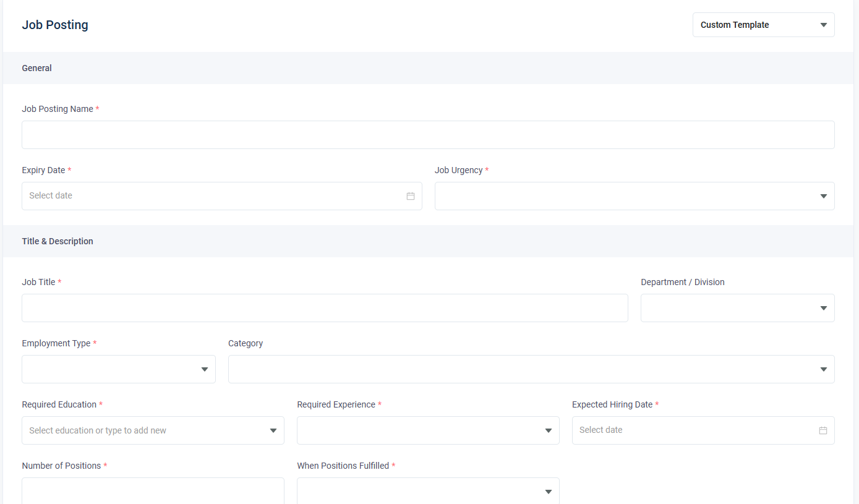Open the Custom Template dropdown
Viewport: 859px width, 504px height.
coord(763,25)
